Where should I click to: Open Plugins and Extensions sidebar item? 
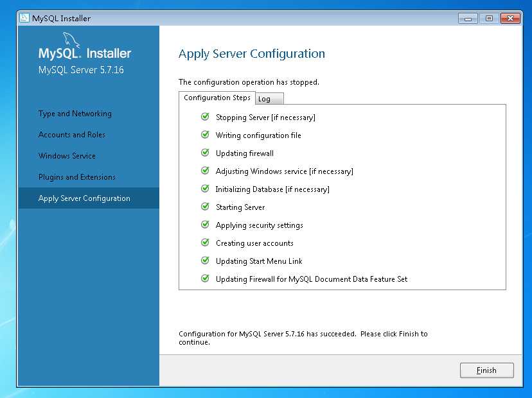(77, 177)
